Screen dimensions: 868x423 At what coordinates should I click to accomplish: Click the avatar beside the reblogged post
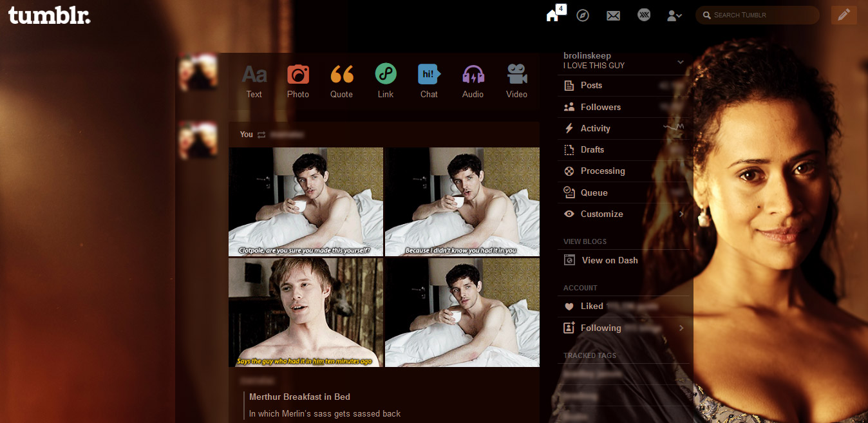(198, 140)
